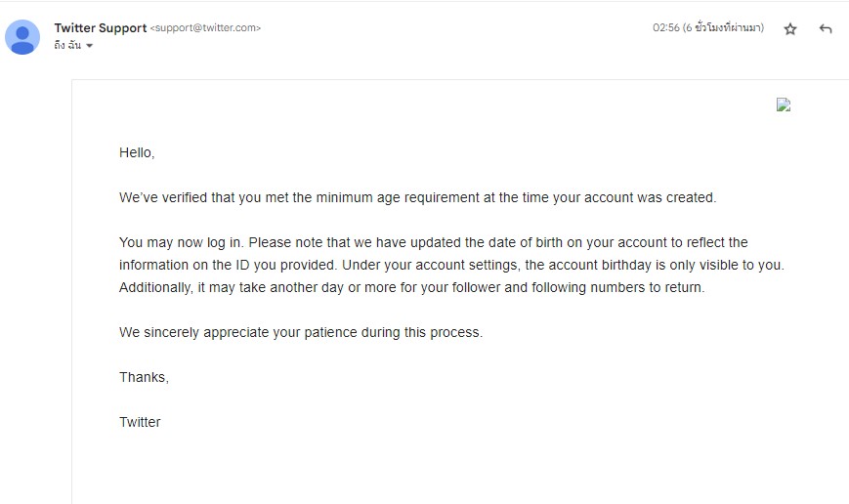Image resolution: width=849 pixels, height=504 pixels.
Task: Click the Thanks closing line
Action: coord(144,377)
